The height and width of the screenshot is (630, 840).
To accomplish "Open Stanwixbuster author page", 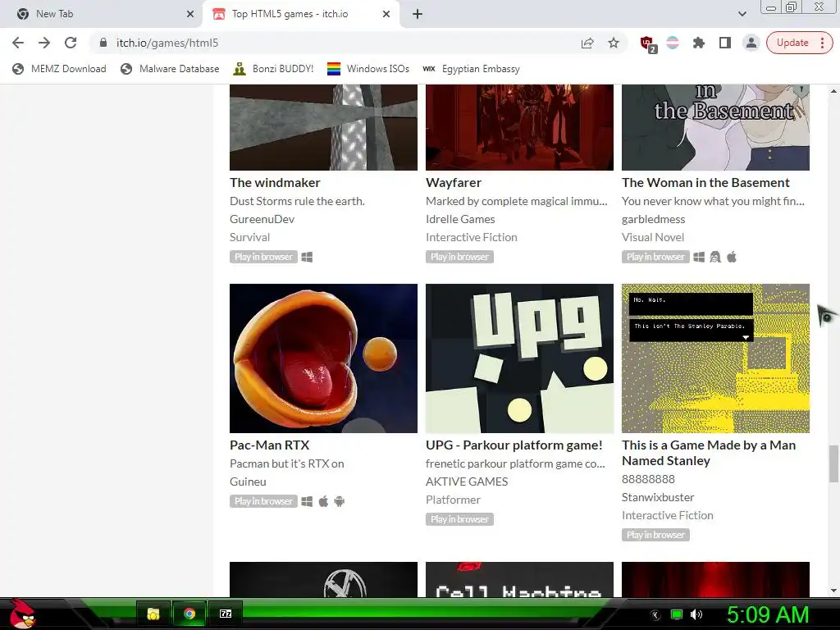I will point(658,497).
